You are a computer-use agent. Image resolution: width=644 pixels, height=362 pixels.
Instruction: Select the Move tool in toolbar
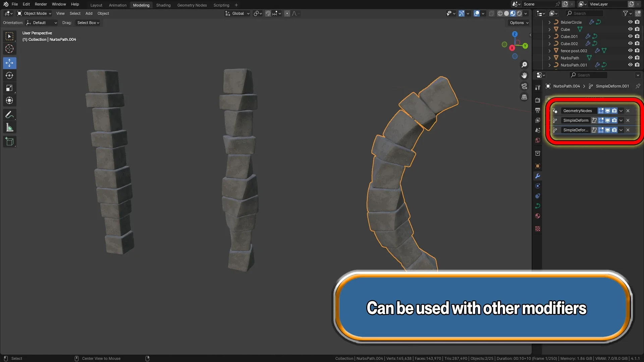coord(10,62)
